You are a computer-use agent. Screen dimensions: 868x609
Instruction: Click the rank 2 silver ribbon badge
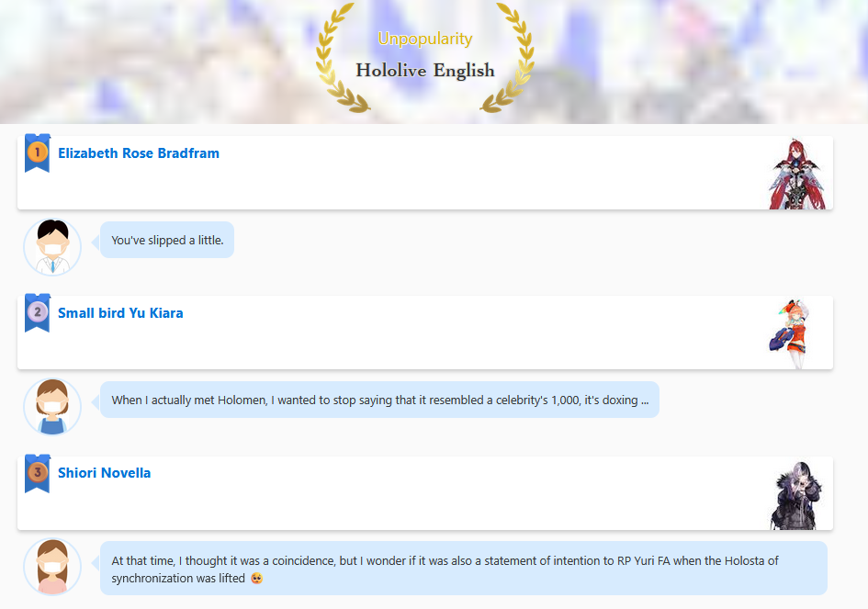pos(38,313)
